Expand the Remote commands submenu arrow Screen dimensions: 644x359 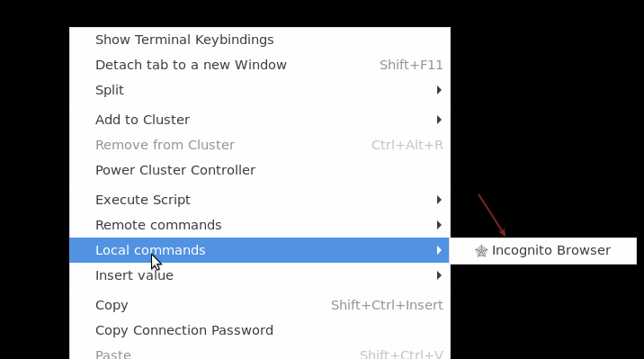[439, 225]
